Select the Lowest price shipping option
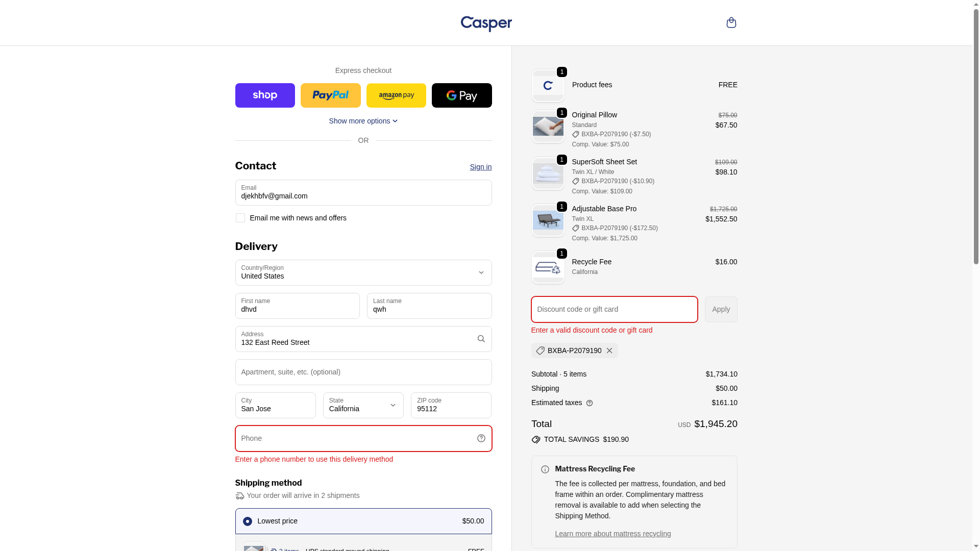This screenshot has height=551, width=980. point(248,521)
